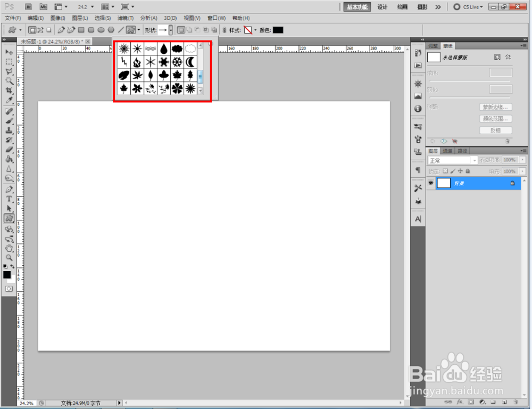Select the Eyedropper tool
The image size is (532, 409).
pyautogui.click(x=9, y=100)
